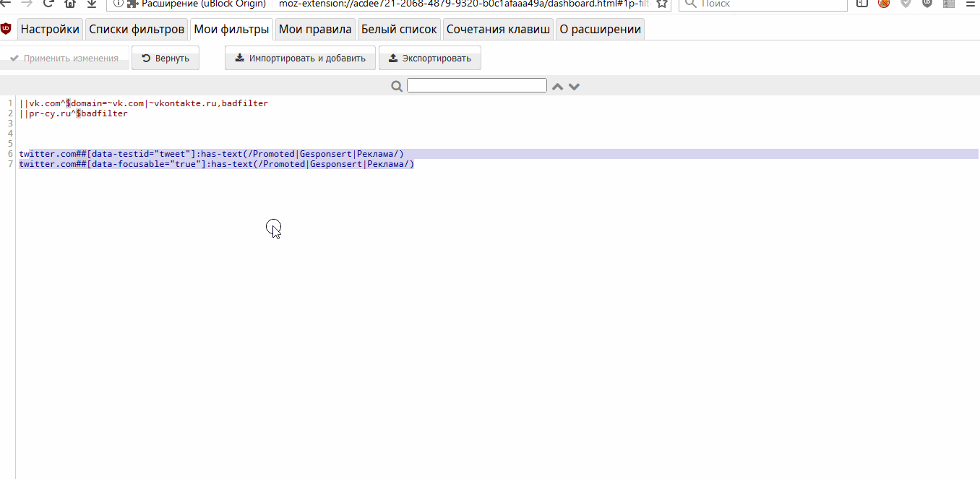The image size is (980, 479).
Task: Click the Вернуть revert button
Action: (x=166, y=59)
